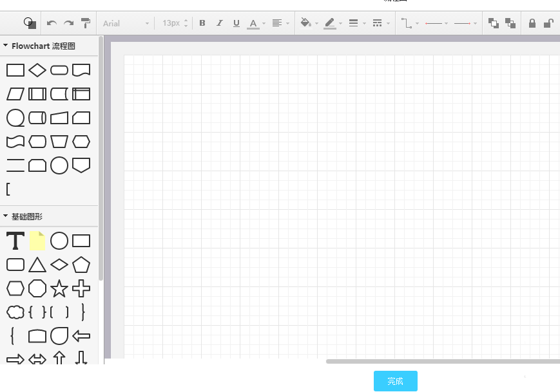Viewport: 560px width, 392px height.
Task: Click the canvas horizontal scrollbar
Action: [442, 361]
